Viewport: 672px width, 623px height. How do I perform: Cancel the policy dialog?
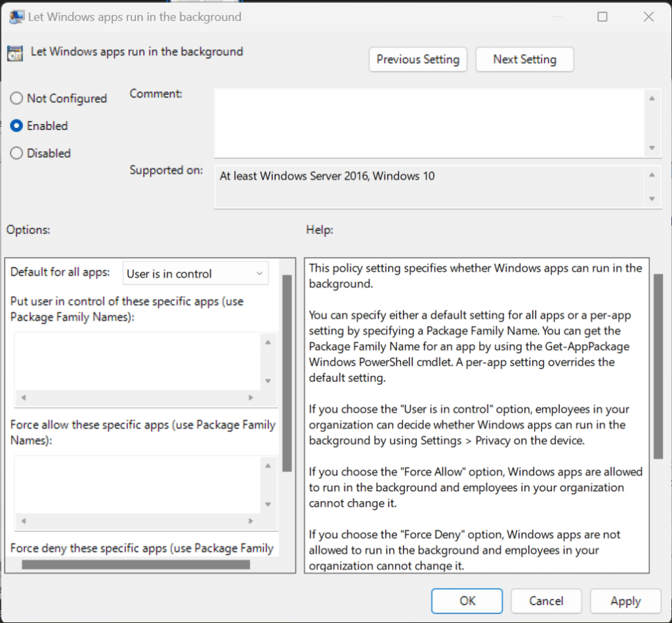[x=546, y=601]
